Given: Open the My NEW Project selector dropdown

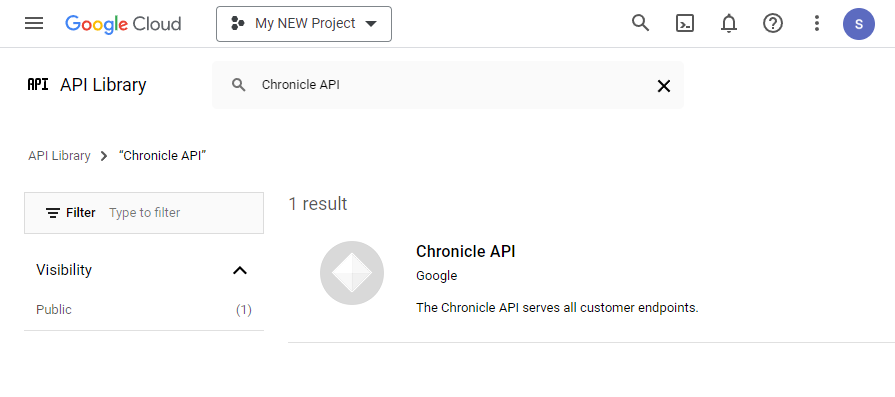Looking at the screenshot, I should [x=304, y=24].
